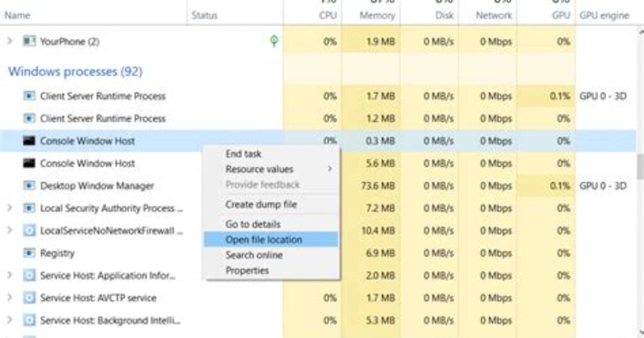This screenshot has width=644, height=338.
Task: Choose Go to details in context menu
Action: click(x=271, y=224)
